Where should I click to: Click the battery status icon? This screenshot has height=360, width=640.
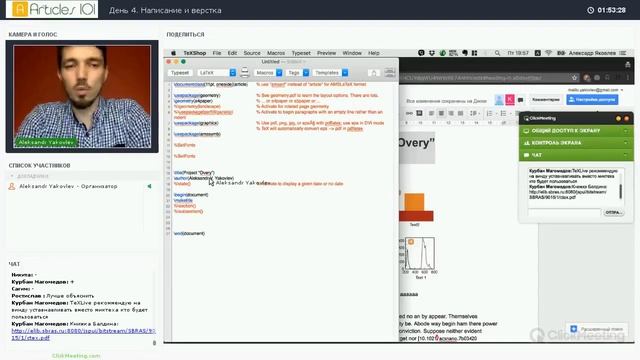pos(561,53)
